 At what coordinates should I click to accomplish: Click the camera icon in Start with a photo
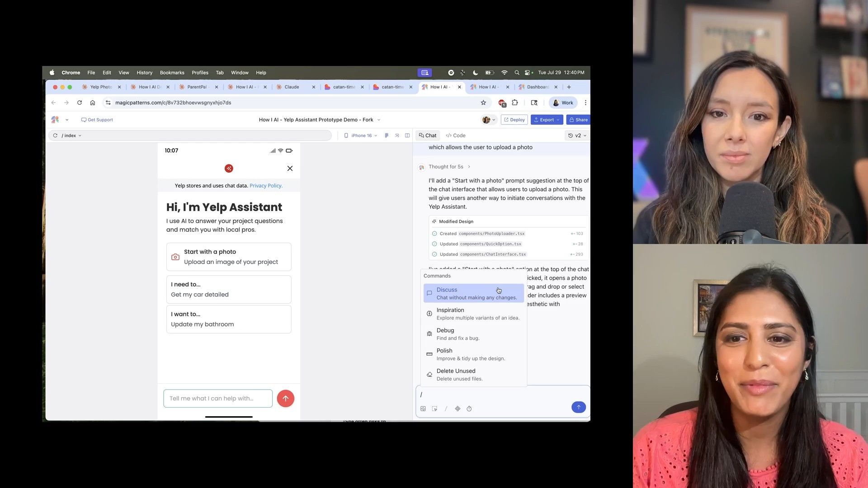[x=175, y=257]
